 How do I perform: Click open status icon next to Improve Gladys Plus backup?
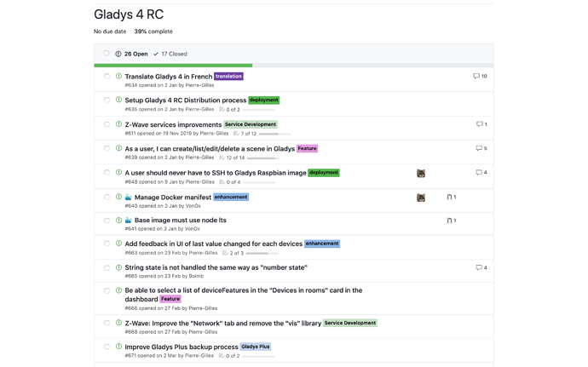[x=118, y=347]
